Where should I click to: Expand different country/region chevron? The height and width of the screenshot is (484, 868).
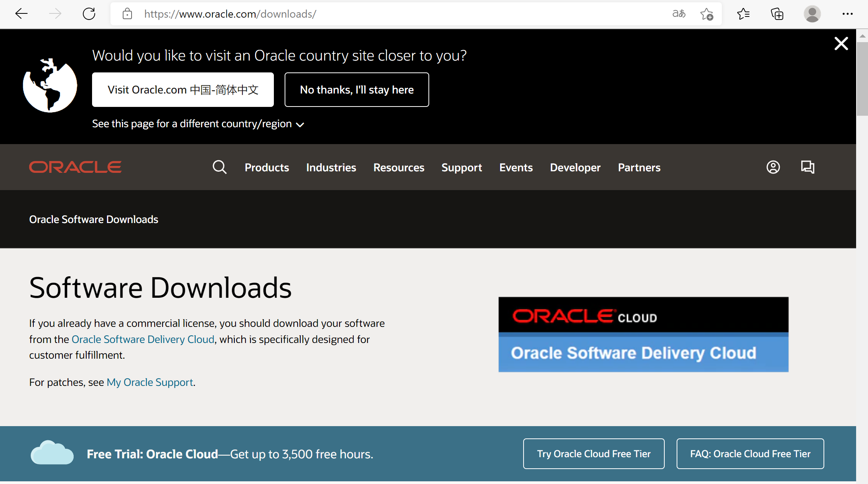[x=300, y=125]
